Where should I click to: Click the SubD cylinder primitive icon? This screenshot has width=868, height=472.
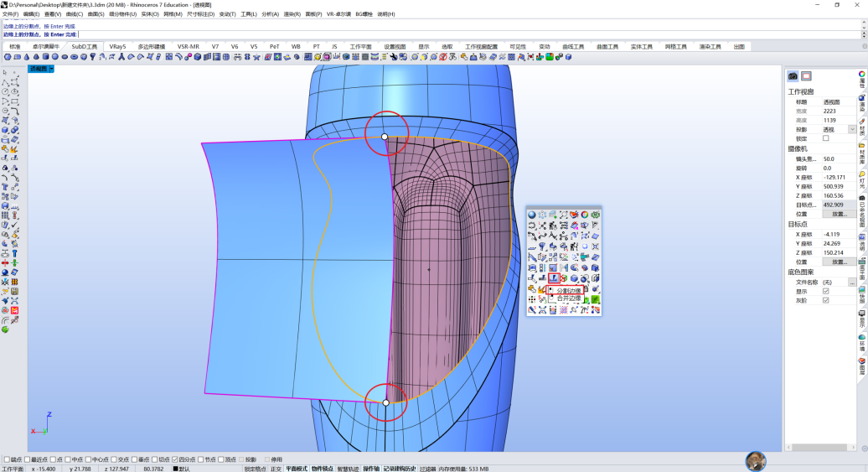point(45,56)
